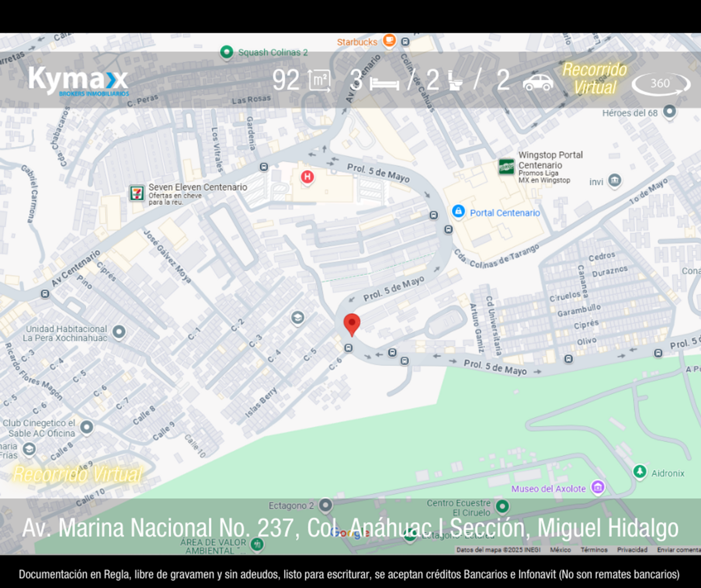This screenshot has height=588, width=701.
Task: Click the blue Portal Centenario shopping icon
Action: tap(459, 211)
